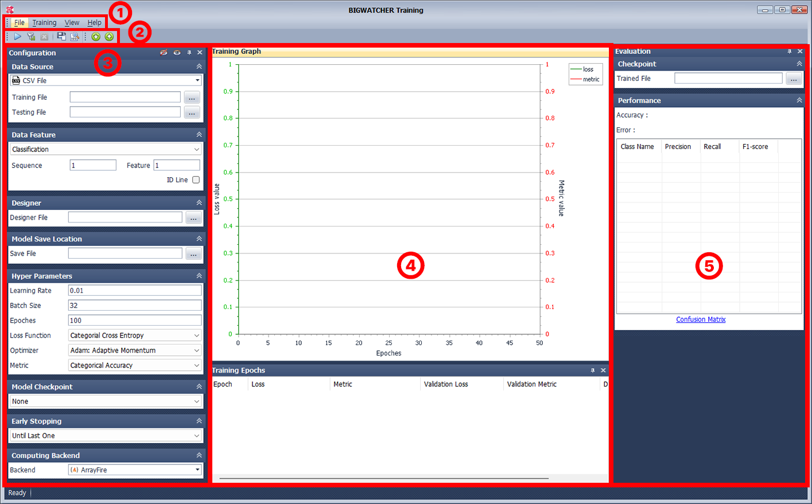812x504 pixels.
Task: Click the loss legend entry
Action: point(581,69)
